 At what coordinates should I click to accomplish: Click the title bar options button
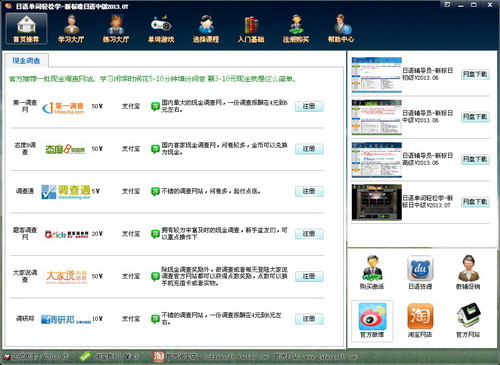(447, 5)
